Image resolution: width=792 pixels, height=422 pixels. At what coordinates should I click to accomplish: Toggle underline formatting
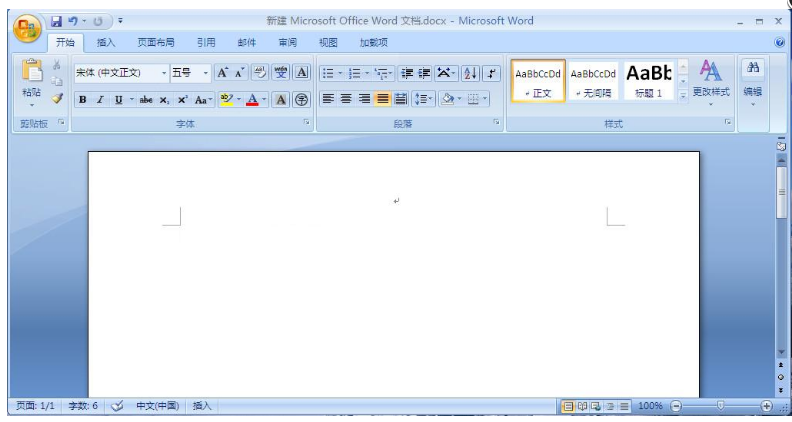coord(118,100)
